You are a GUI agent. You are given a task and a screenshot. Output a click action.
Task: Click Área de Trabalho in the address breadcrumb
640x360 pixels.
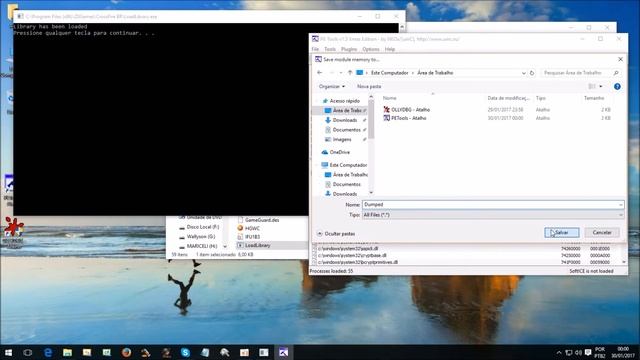(435, 73)
